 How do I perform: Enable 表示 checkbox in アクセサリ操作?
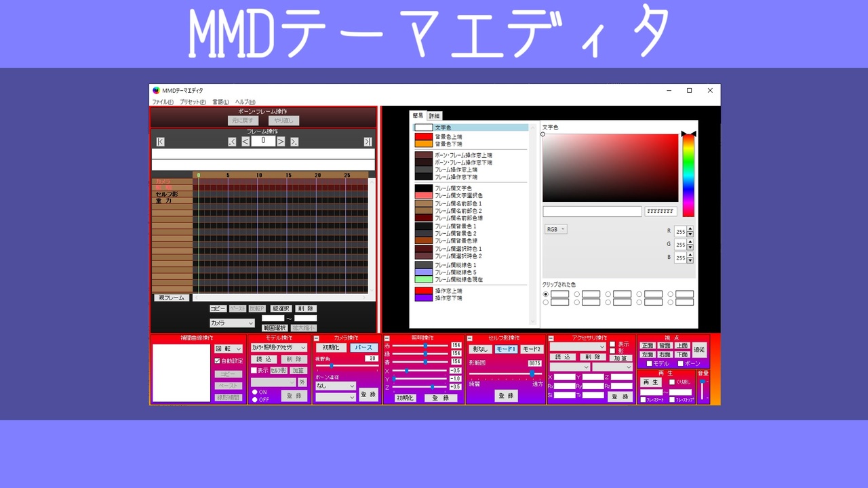tap(612, 344)
